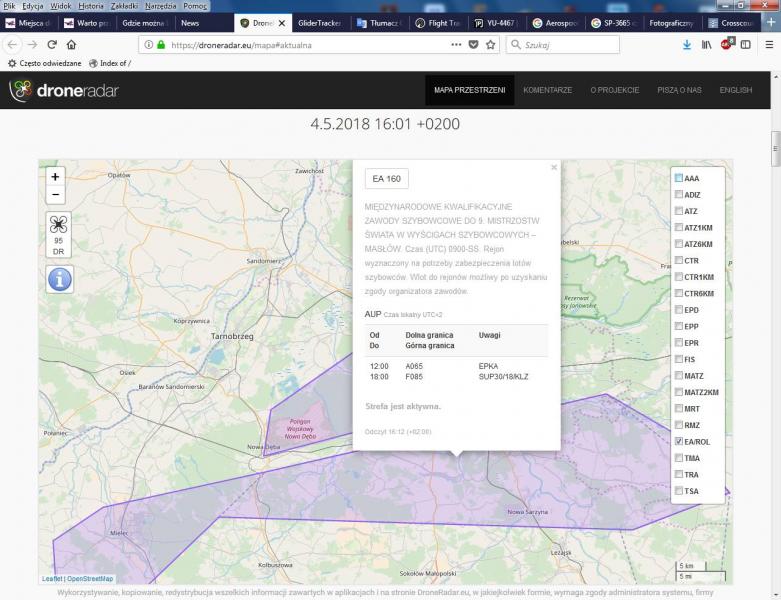Uncheck the EA/ROL layer checkbox

click(x=679, y=441)
